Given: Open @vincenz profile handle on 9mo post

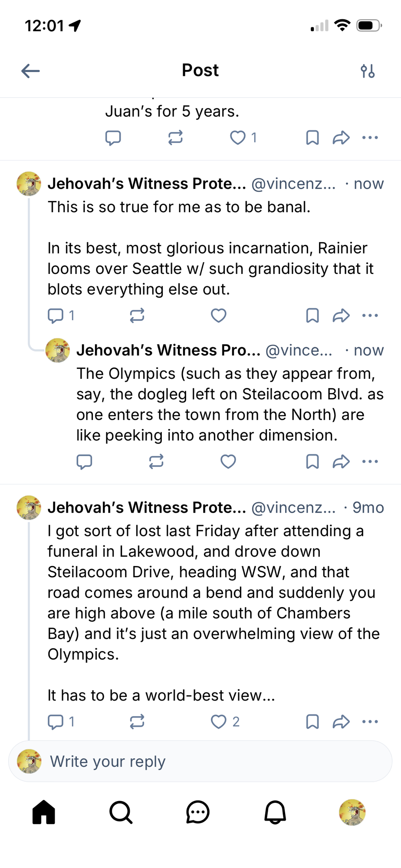Looking at the screenshot, I should pos(293,507).
